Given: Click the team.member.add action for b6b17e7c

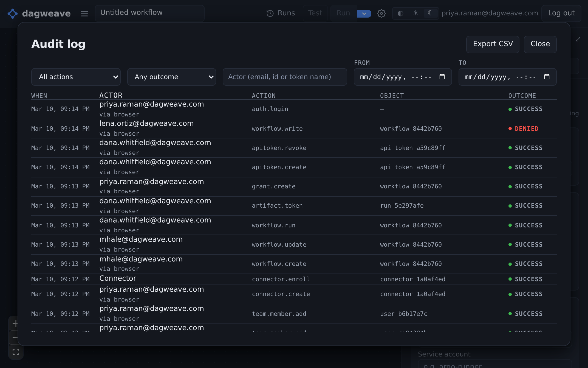Looking at the screenshot, I should (279, 314).
